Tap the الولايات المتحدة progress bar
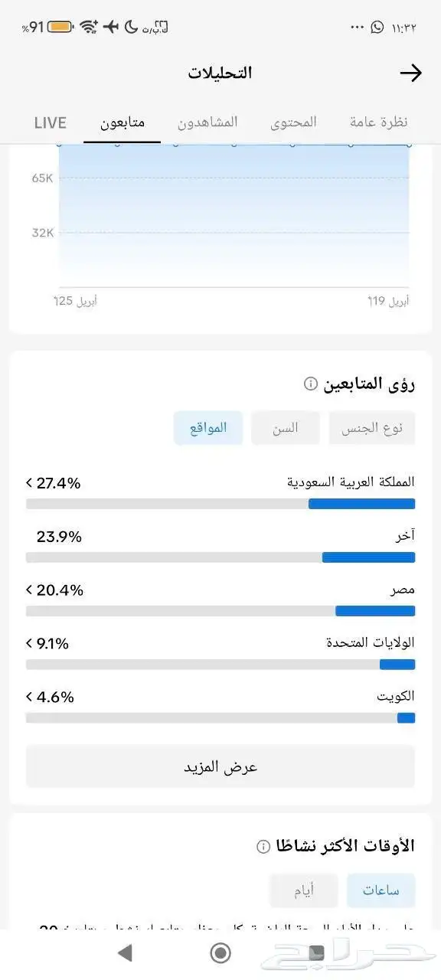The height and width of the screenshot is (980, 441). tap(220, 665)
